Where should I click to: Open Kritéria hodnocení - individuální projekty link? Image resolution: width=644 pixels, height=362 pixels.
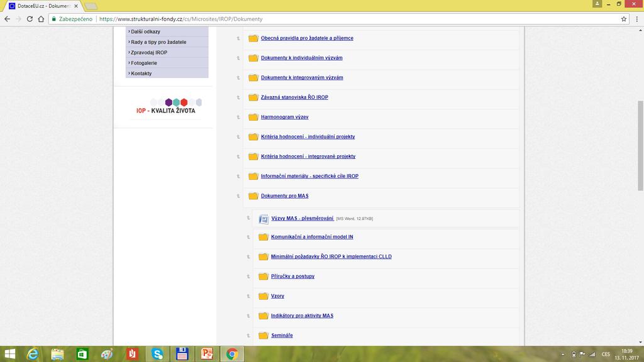tap(308, 136)
